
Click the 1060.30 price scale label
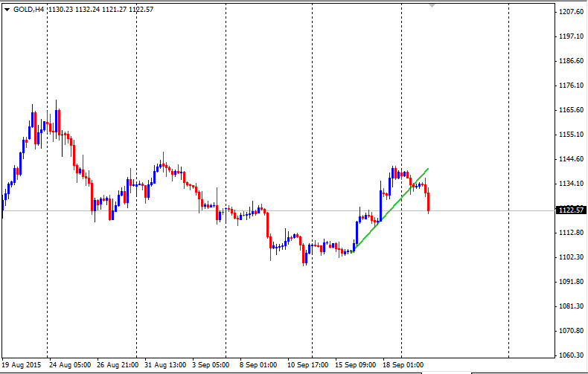571,355
